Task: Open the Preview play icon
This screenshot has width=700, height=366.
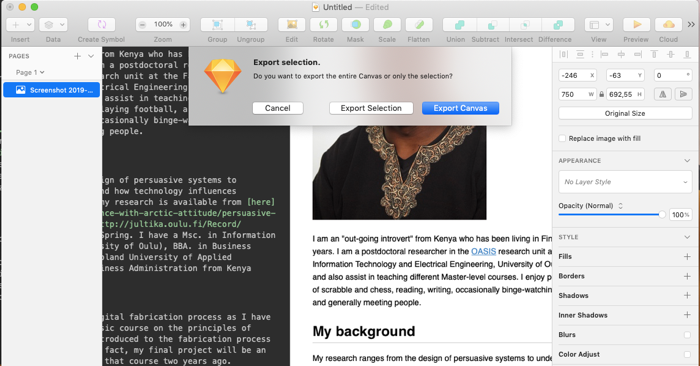Action: click(637, 25)
